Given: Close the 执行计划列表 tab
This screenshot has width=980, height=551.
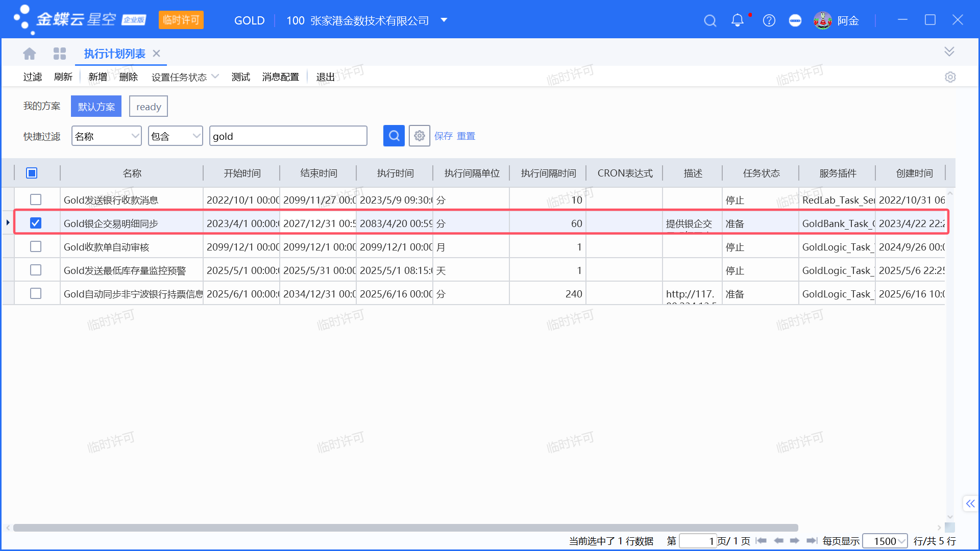Looking at the screenshot, I should pos(157,54).
